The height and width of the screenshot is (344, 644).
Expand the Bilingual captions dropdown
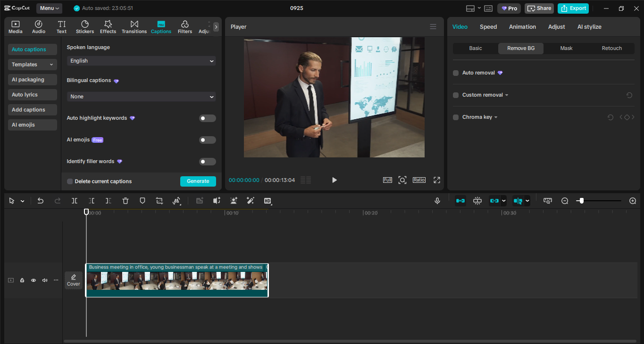[x=141, y=97]
